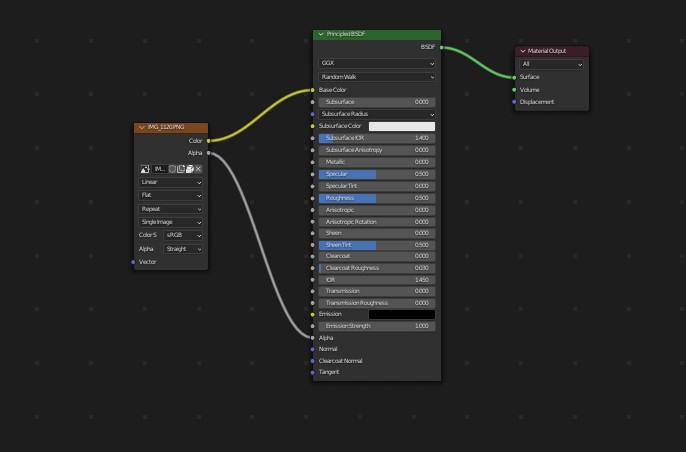Open the GGX distribution dropdown
This screenshot has width=686, height=452.
coord(377,63)
